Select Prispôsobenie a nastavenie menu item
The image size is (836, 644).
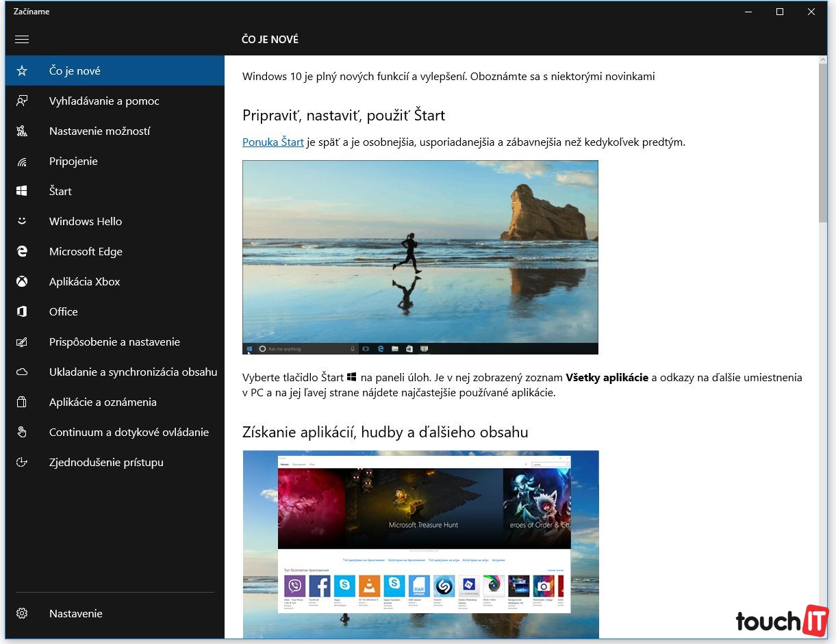[x=114, y=342]
